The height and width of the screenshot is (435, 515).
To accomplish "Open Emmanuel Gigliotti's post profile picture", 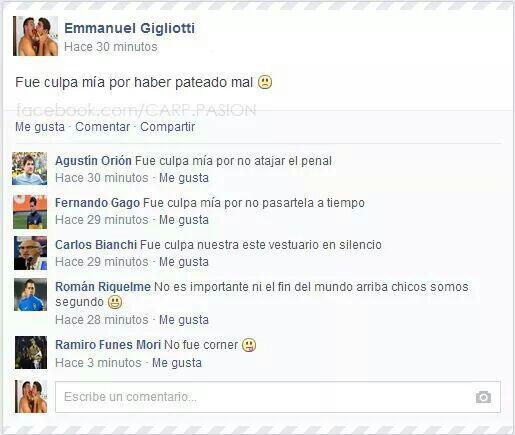I will click(35, 36).
